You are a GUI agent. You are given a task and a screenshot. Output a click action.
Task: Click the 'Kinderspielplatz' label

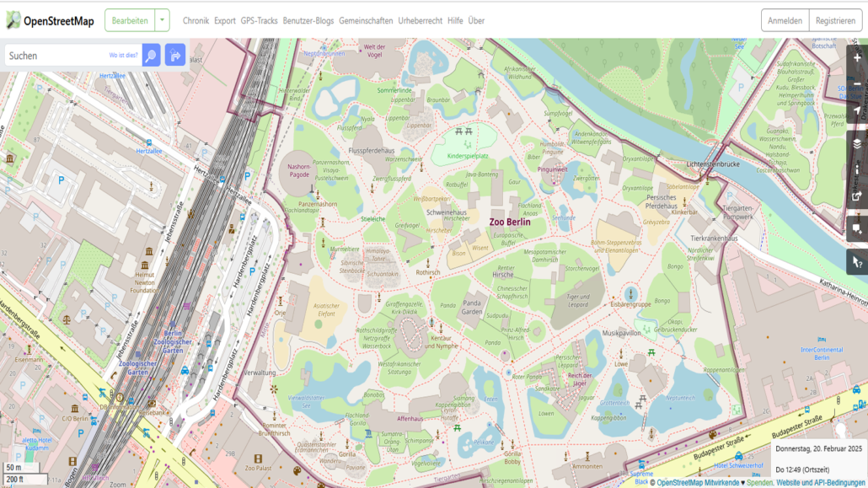(468, 156)
